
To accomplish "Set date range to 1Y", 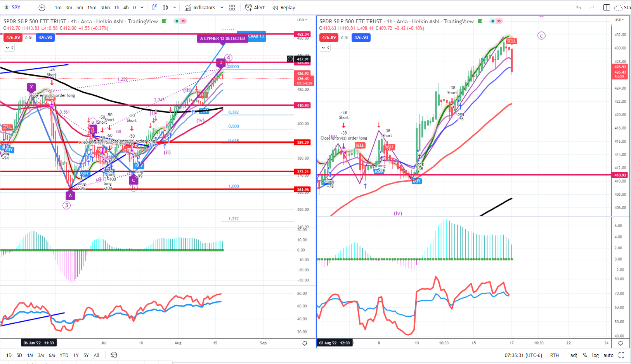I will click(76, 355).
